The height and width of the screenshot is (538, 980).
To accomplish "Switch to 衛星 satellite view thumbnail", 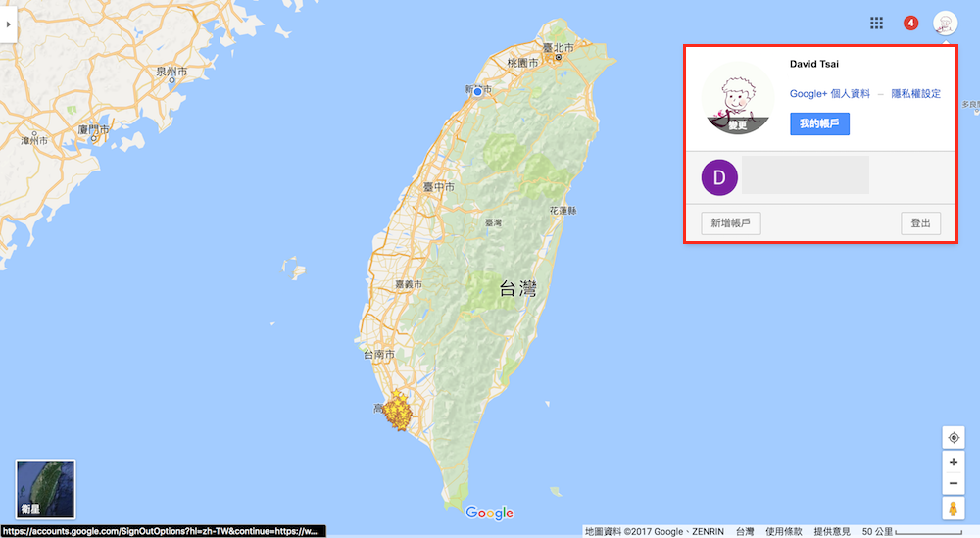I will pos(46,489).
